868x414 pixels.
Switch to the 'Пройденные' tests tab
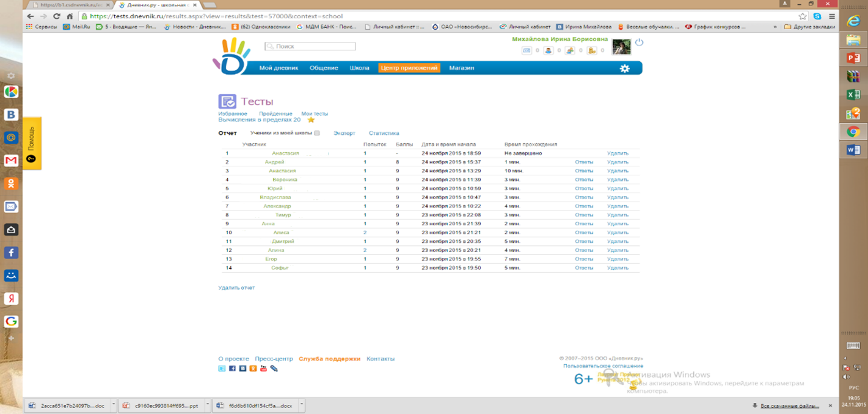click(275, 114)
